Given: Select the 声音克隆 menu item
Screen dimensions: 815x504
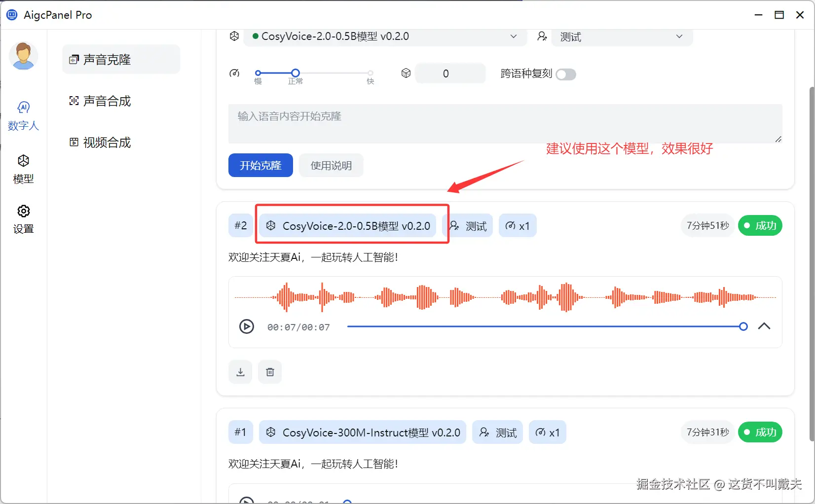Looking at the screenshot, I should pyautogui.click(x=121, y=60).
